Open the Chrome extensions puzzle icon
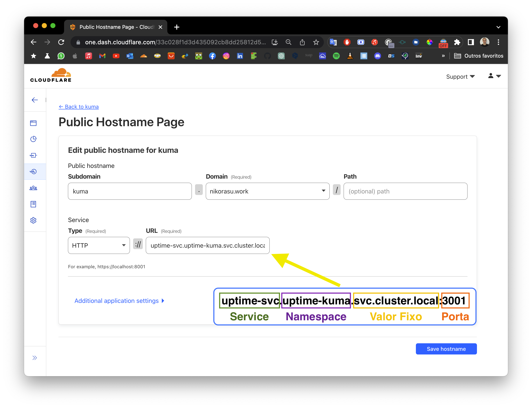 click(x=457, y=42)
